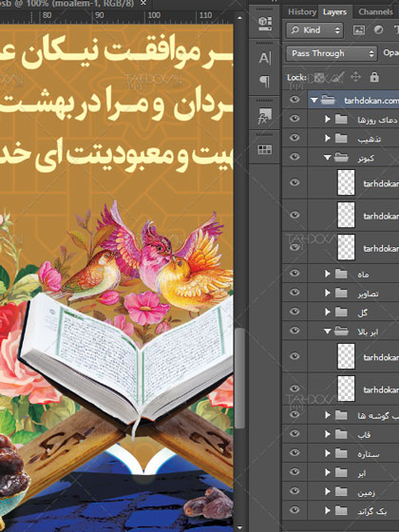Open the Character panel icon

[265, 58]
